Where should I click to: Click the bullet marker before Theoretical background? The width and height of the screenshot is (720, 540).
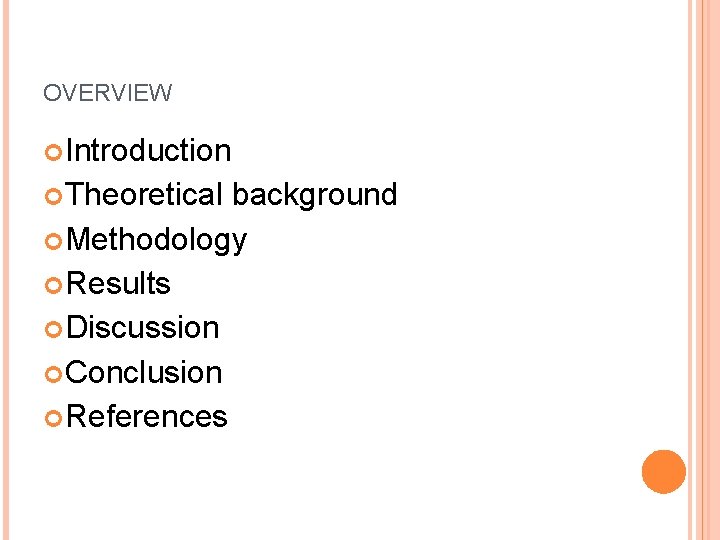point(53,196)
